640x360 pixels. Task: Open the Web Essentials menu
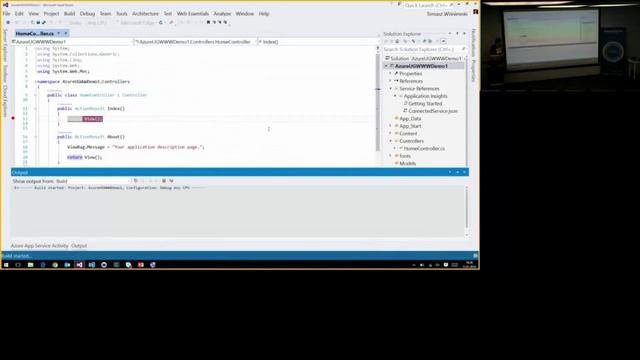[193, 13]
